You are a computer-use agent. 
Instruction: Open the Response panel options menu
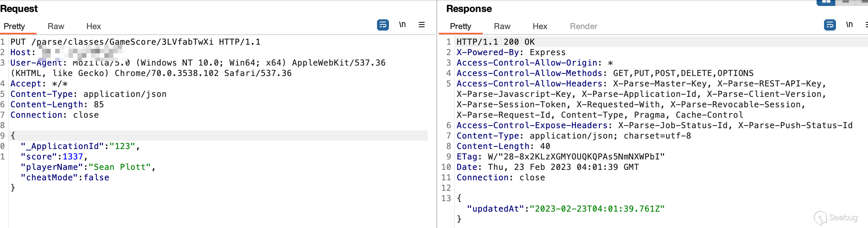coord(866,25)
